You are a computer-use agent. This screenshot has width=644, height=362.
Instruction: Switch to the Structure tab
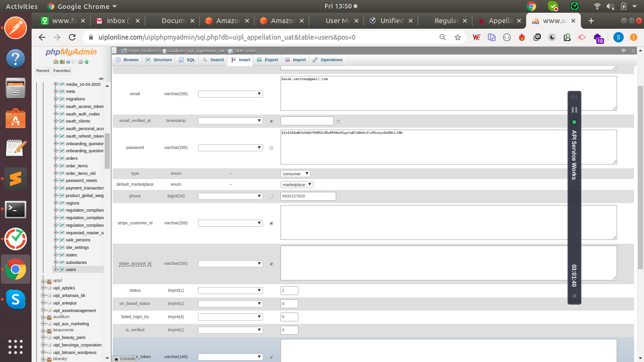[x=158, y=60]
